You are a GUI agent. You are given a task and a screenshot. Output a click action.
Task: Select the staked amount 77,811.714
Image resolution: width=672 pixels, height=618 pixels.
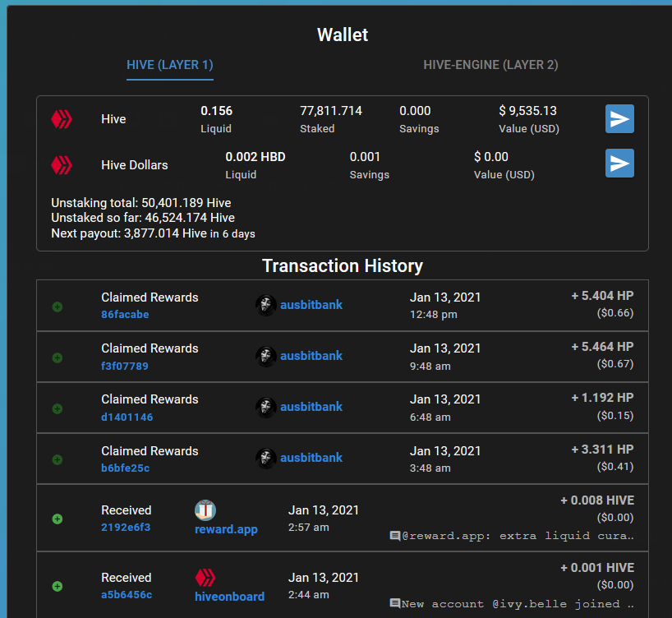point(331,111)
